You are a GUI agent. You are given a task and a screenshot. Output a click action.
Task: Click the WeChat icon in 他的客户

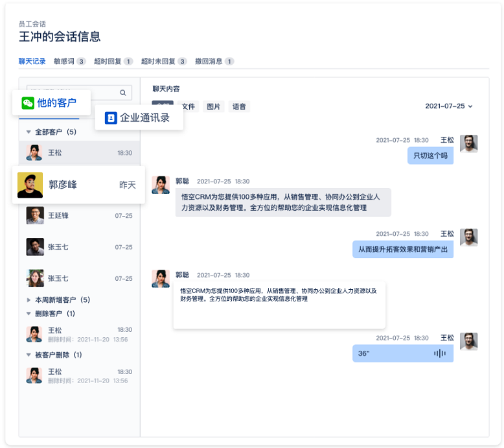click(x=28, y=102)
